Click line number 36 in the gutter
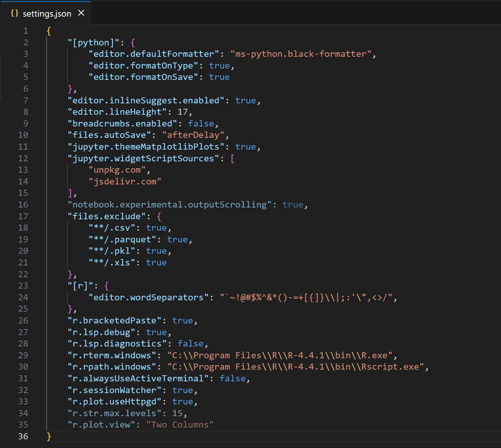The width and height of the screenshot is (501, 448). coord(23,436)
